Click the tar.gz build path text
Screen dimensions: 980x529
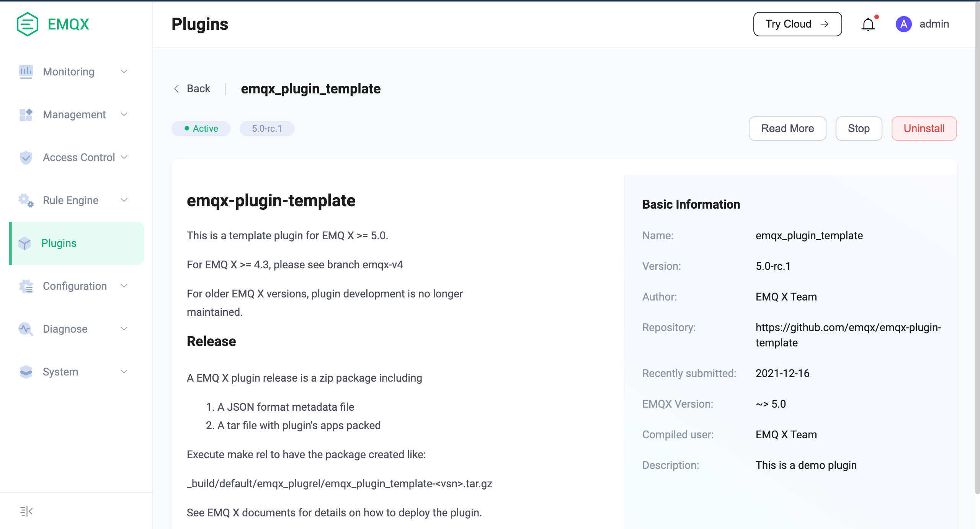[x=340, y=483]
